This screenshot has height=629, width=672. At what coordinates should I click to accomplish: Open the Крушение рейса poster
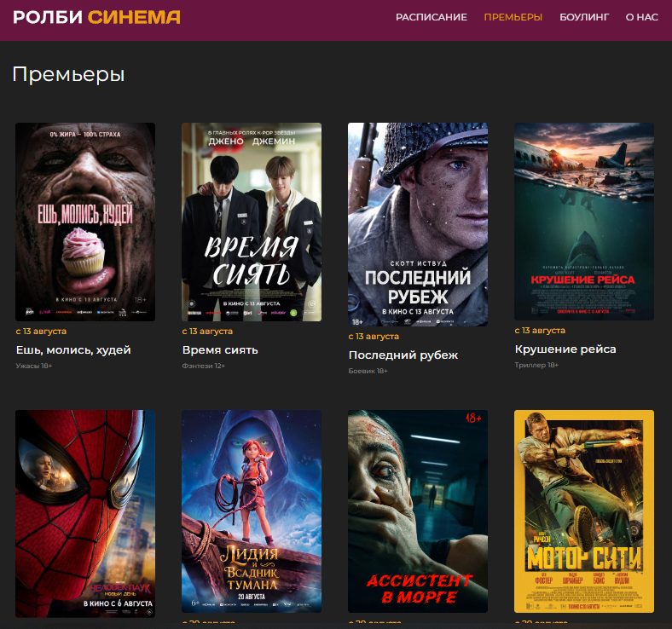point(584,222)
